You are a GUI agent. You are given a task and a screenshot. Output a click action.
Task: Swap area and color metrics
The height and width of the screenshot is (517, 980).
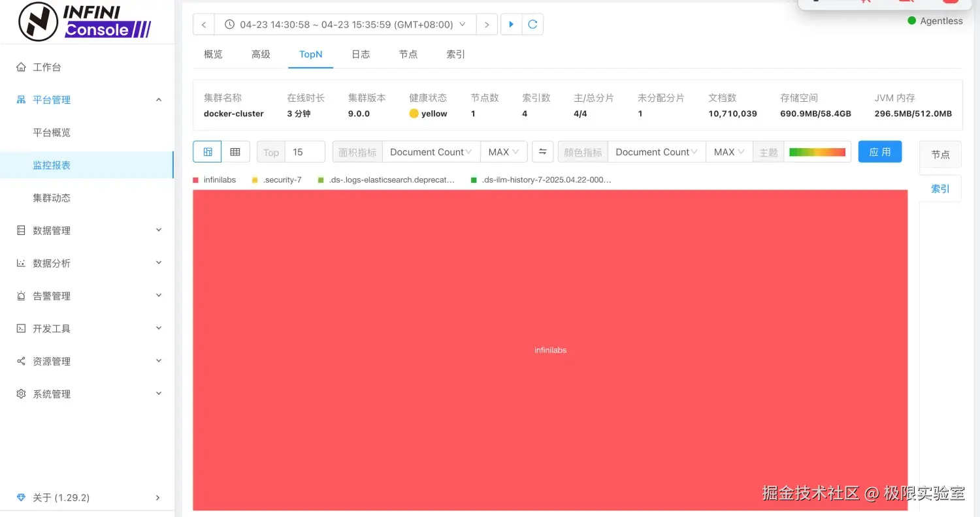coord(542,151)
